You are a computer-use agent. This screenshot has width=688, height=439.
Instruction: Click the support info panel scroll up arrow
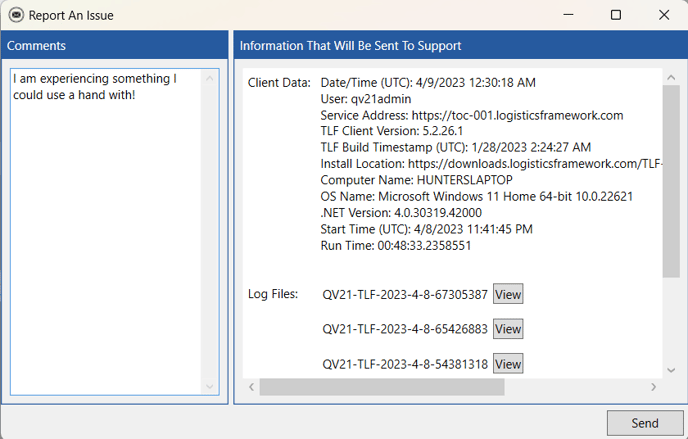click(x=671, y=78)
